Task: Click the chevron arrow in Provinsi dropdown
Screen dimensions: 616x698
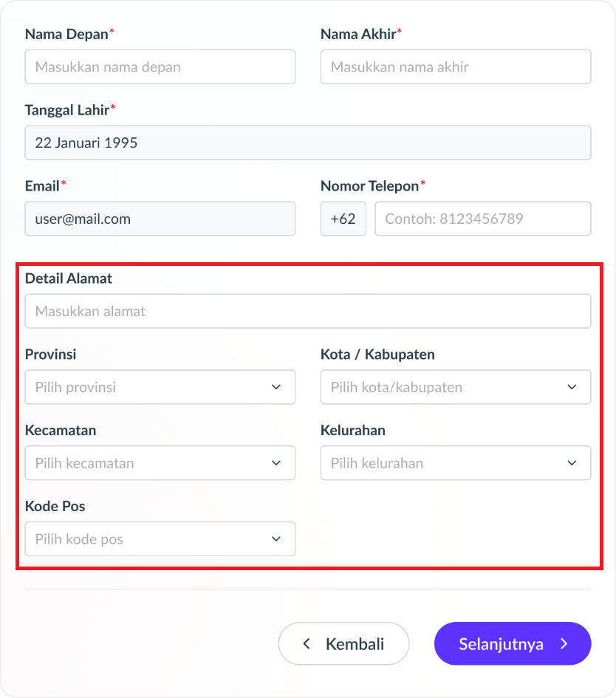Action: pyautogui.click(x=276, y=387)
